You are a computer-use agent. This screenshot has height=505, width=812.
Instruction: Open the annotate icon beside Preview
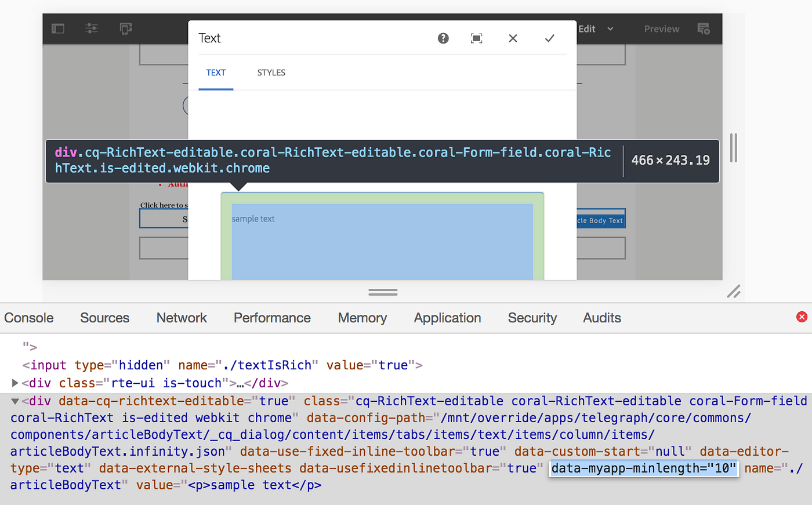(x=704, y=28)
